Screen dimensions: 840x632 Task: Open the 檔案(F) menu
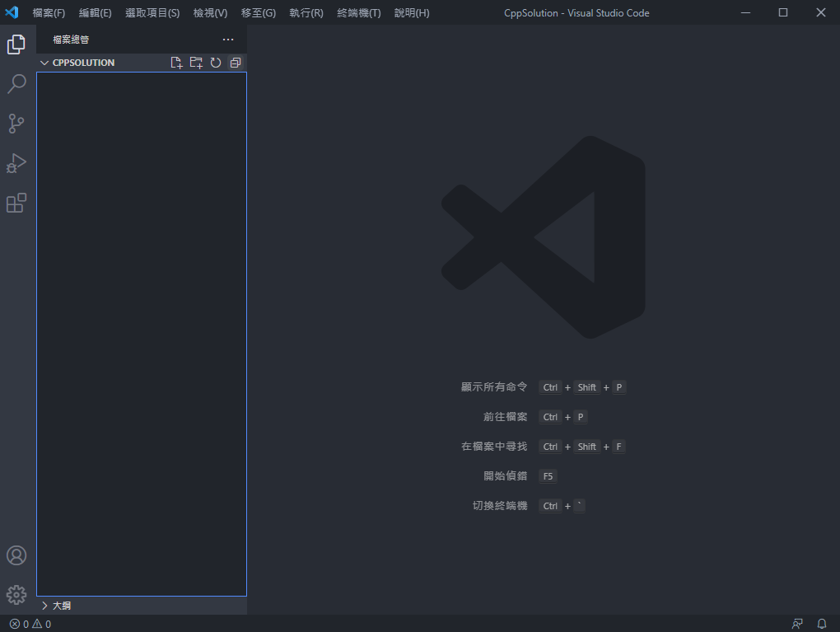(49, 13)
